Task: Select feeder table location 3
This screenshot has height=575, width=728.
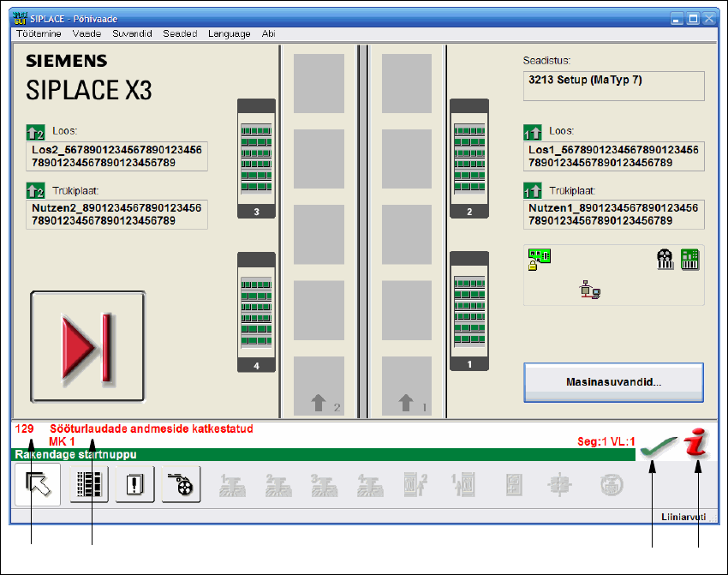Action: click(x=256, y=159)
